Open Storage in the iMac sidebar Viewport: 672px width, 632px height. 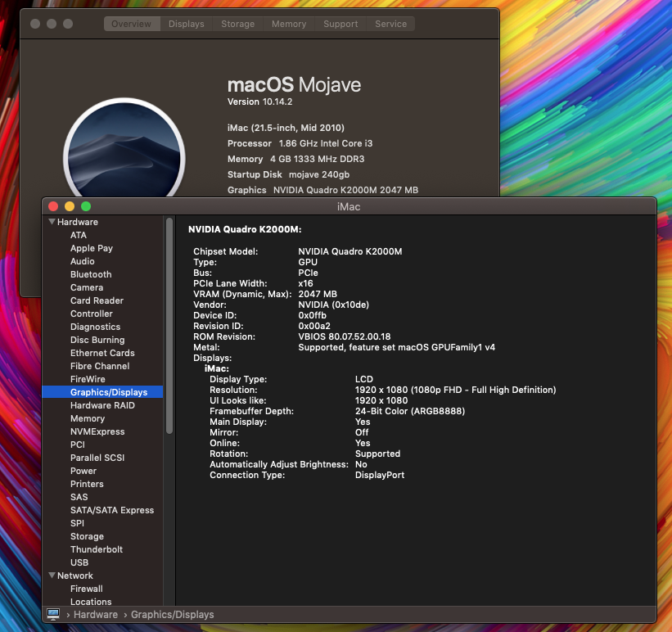point(87,536)
